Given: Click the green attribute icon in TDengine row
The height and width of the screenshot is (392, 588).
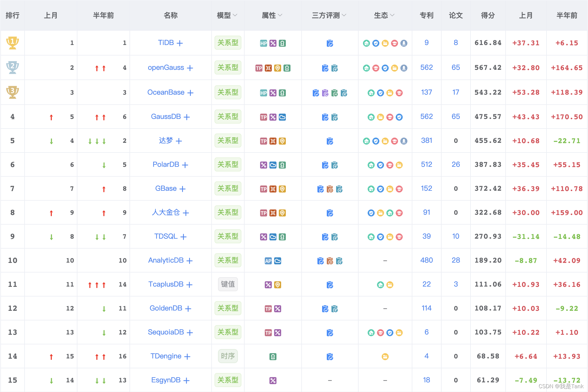Looking at the screenshot, I should pos(273,356).
